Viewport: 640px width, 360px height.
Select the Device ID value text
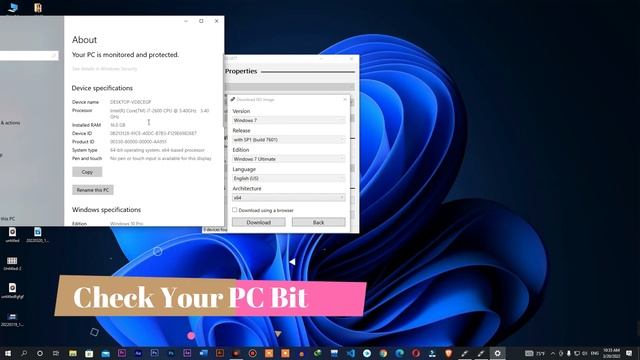pos(153,133)
